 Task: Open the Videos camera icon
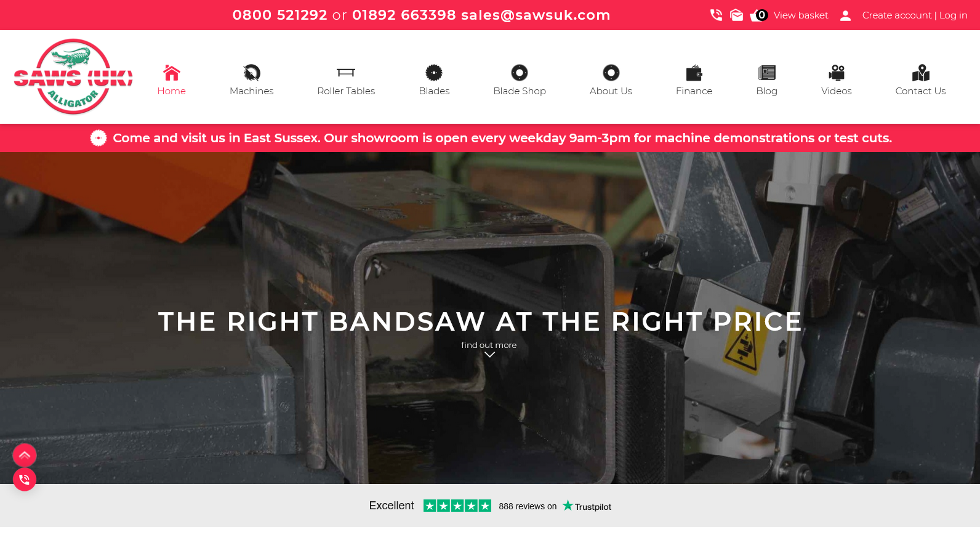(836, 73)
